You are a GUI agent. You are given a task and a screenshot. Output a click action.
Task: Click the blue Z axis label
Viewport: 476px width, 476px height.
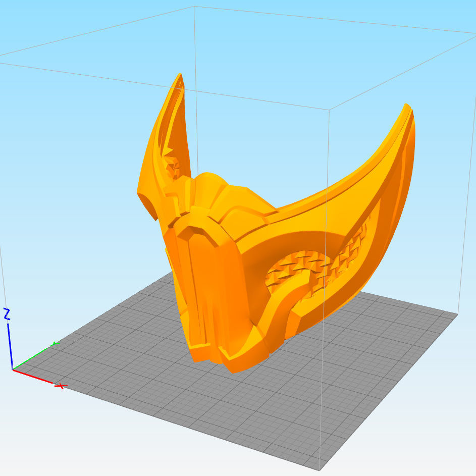point(7,314)
